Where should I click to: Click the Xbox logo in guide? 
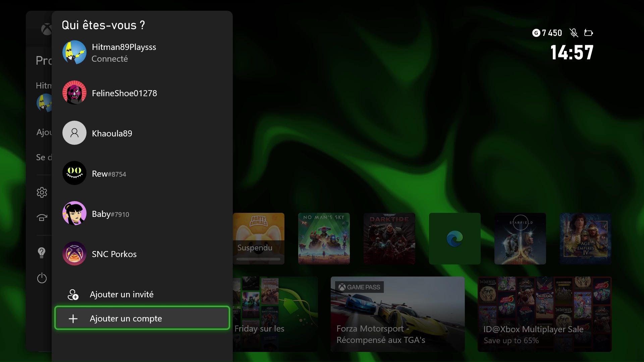point(46,29)
